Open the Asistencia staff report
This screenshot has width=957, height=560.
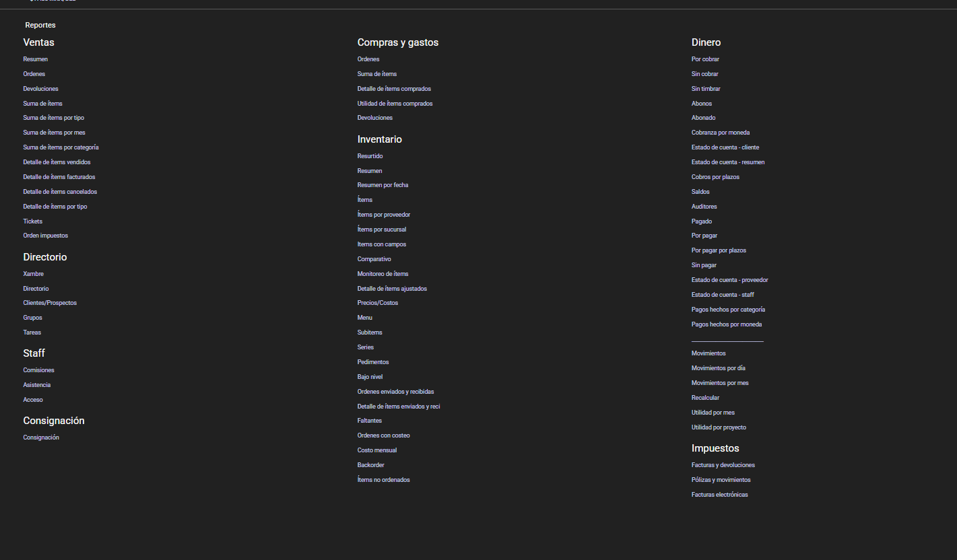tap(36, 385)
